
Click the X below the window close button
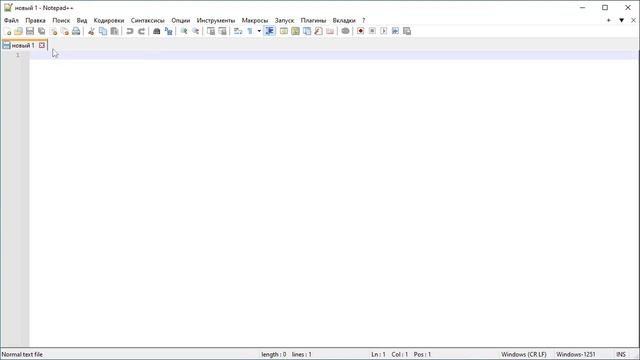tap(633, 20)
